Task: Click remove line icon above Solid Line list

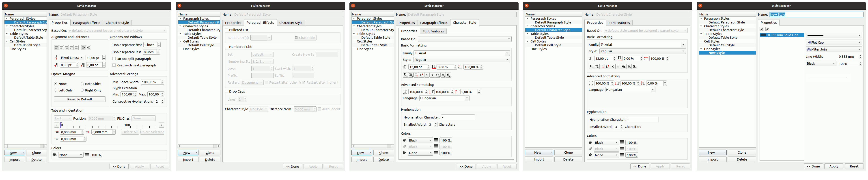Action: pos(768,29)
